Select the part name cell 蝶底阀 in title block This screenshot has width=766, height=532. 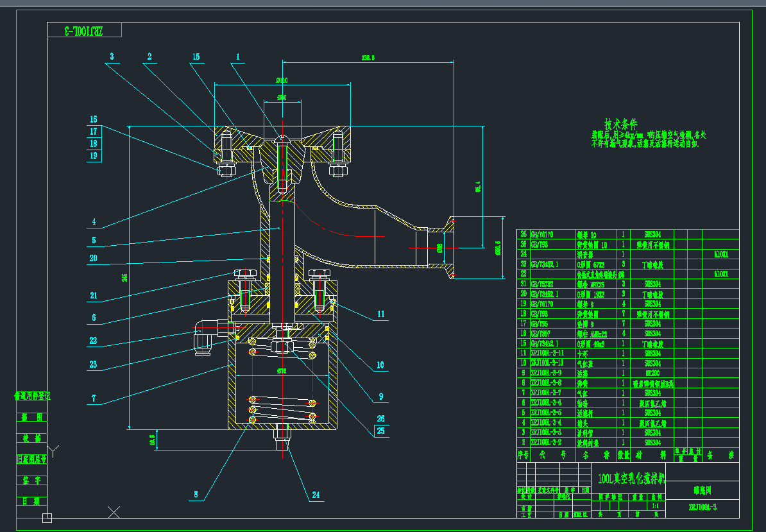point(702,490)
